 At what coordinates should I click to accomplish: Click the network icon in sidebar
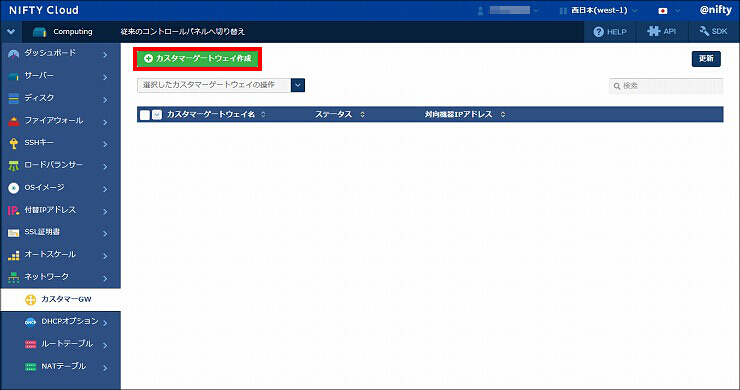14,277
